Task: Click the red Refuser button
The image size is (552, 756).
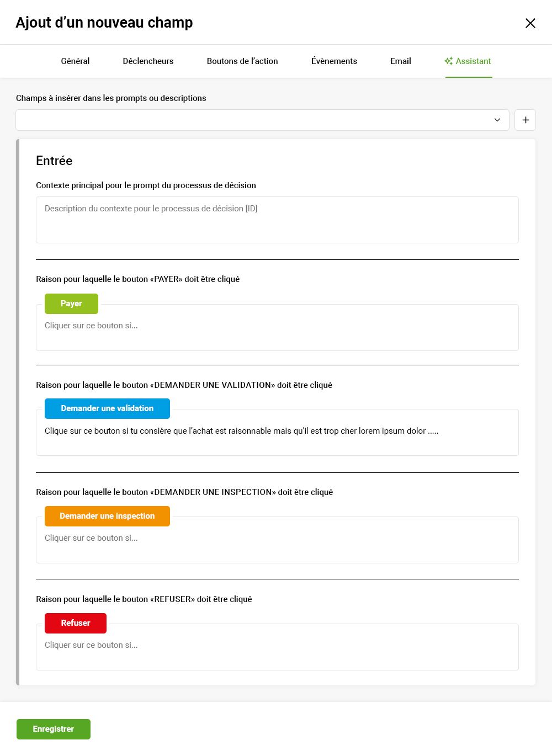Action: [x=76, y=623]
